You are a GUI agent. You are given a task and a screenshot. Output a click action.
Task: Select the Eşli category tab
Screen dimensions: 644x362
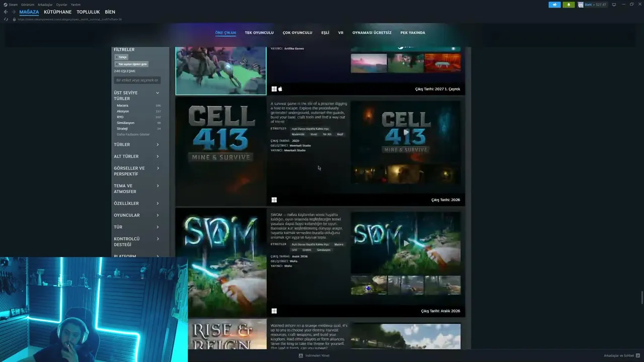pos(325,33)
